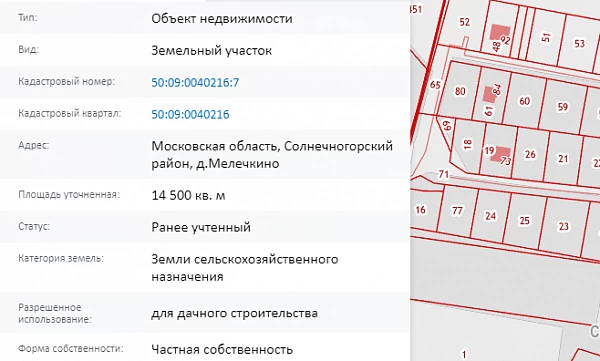This screenshot has width=600, height=361.
Task: Click the land category 'Земли сельскохозяйственного назначения'
Action: (245, 268)
